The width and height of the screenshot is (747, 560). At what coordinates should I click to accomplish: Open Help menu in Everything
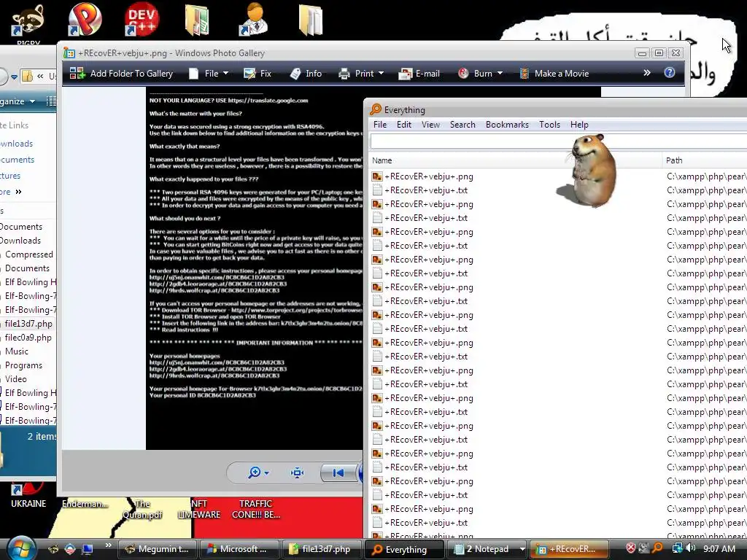pos(579,124)
